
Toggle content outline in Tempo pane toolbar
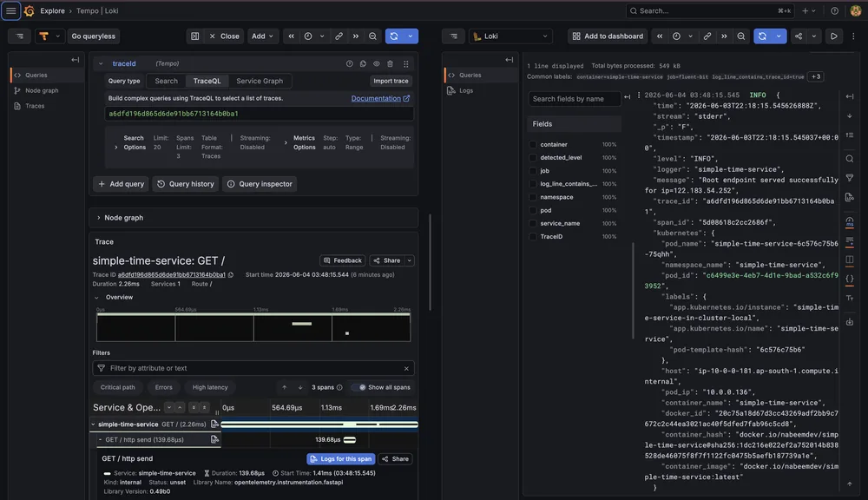point(20,36)
